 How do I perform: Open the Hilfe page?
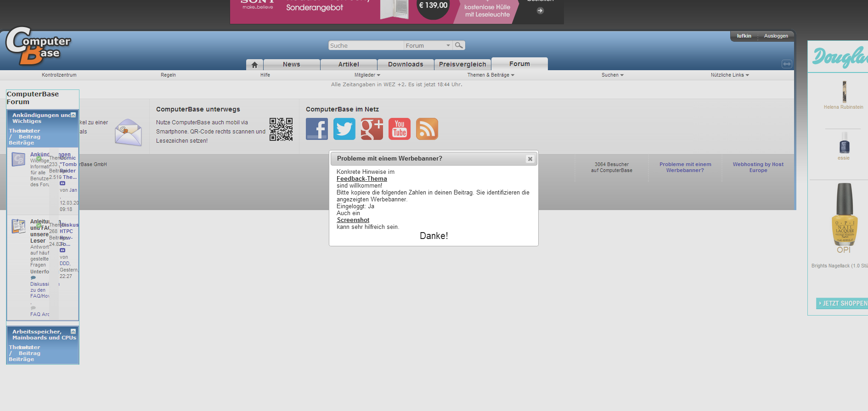(265, 75)
